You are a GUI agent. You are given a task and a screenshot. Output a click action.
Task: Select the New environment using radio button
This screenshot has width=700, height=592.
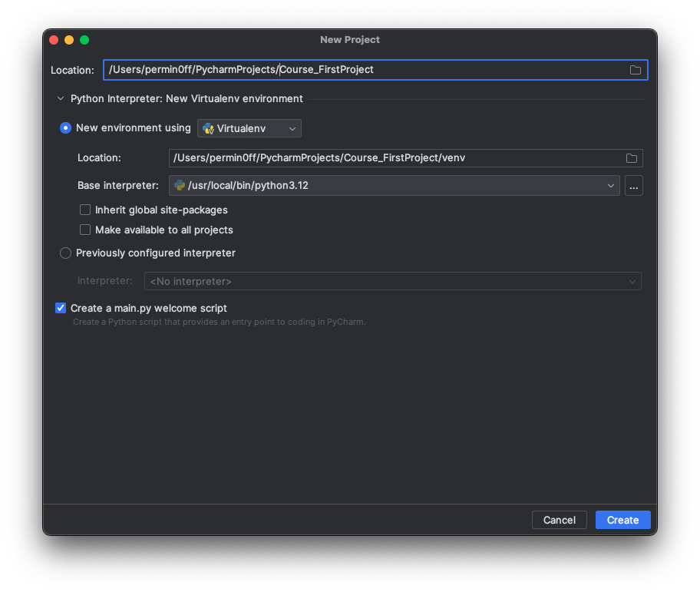66,128
